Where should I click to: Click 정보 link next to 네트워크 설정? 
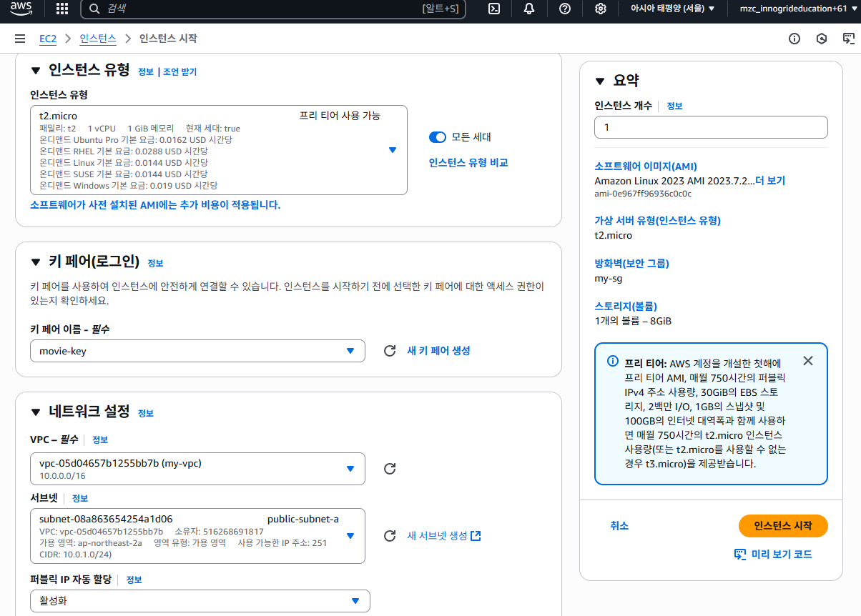point(146,413)
